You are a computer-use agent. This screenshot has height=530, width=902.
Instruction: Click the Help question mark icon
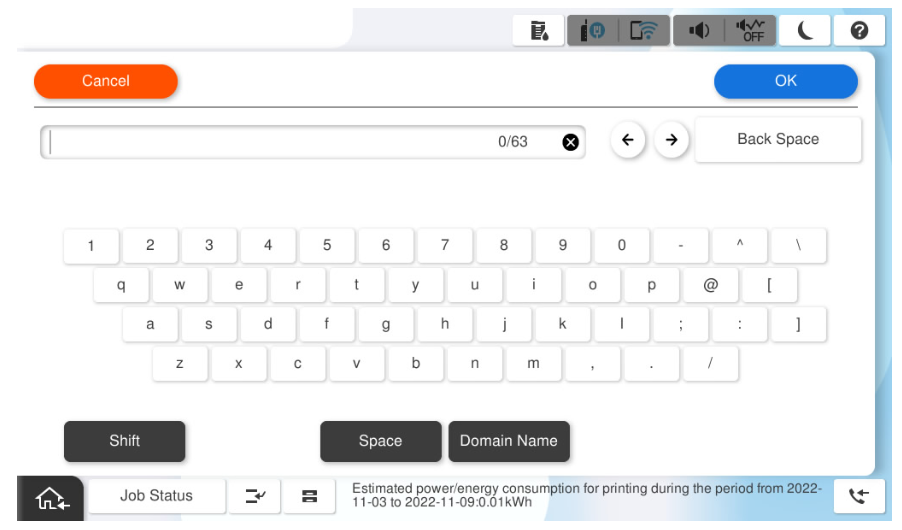(x=858, y=31)
